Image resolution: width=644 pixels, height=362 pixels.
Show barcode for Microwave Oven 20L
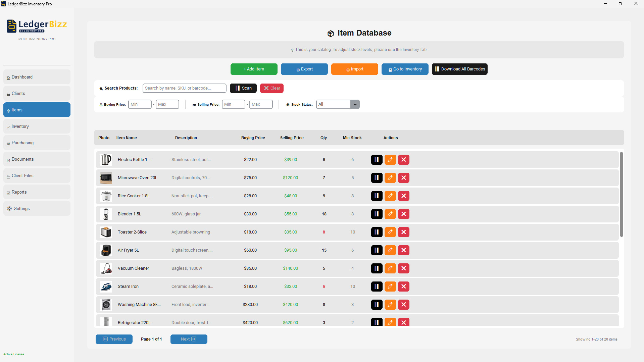[377, 178]
